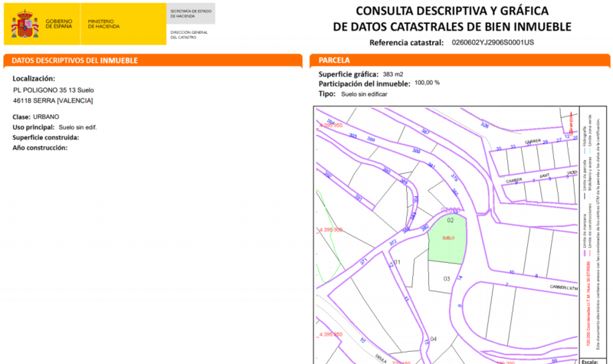
Task: Click 'Participación del inmueble:' label
Action: 365,84
